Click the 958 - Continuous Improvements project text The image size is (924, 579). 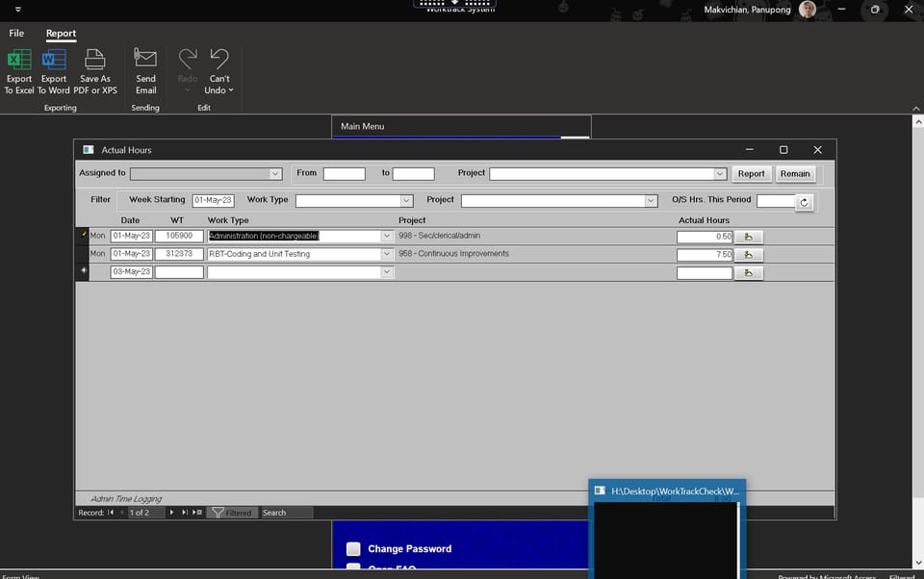(x=453, y=254)
